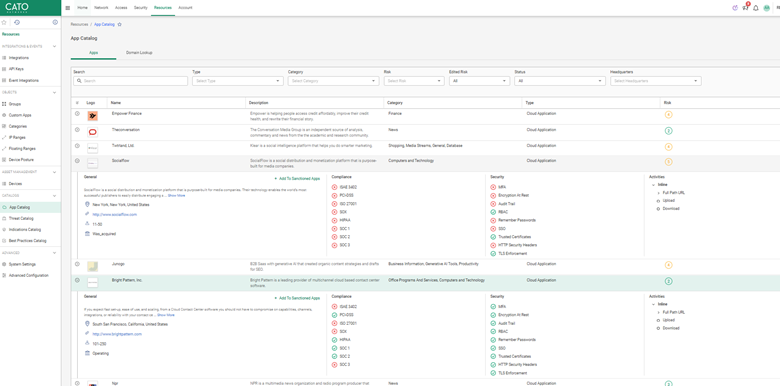Expand the Empower Finance row
This screenshot has width=780, height=386.
(x=77, y=113)
